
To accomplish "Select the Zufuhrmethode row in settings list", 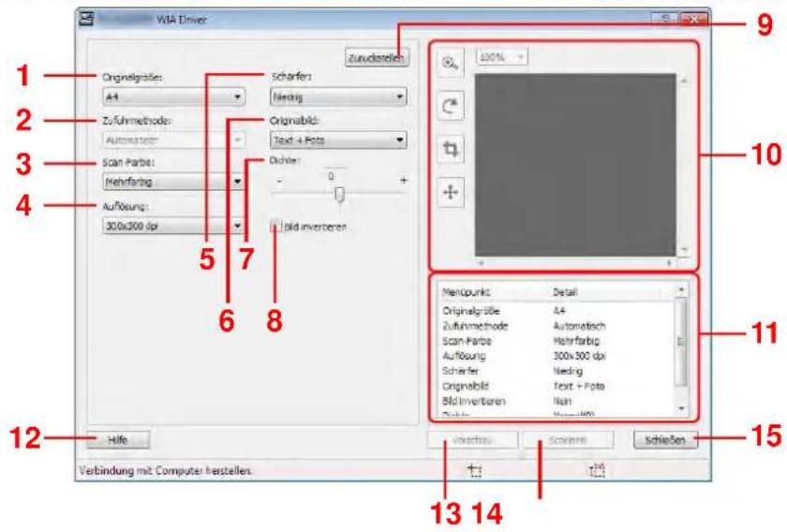I will [557, 326].
